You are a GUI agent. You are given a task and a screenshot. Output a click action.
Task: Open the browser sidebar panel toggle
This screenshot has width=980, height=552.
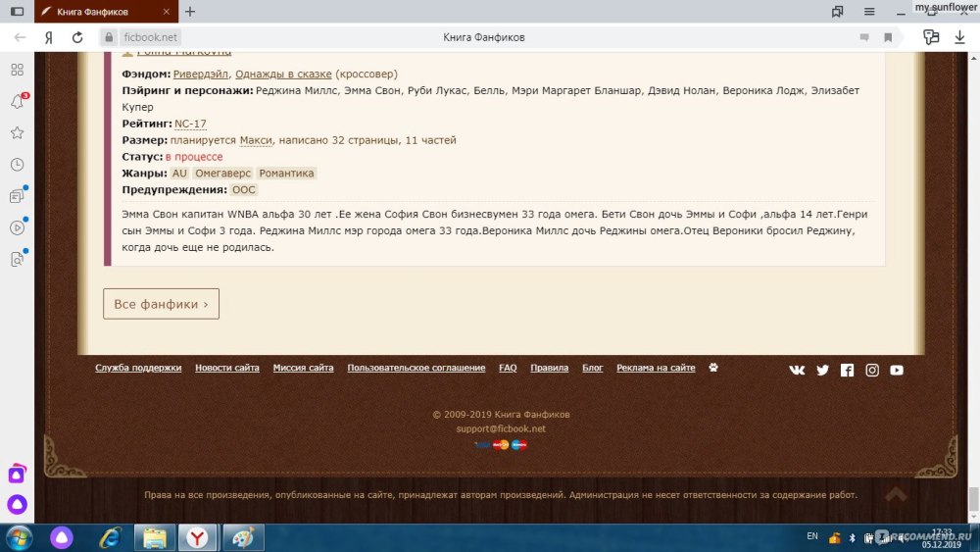coord(17,11)
